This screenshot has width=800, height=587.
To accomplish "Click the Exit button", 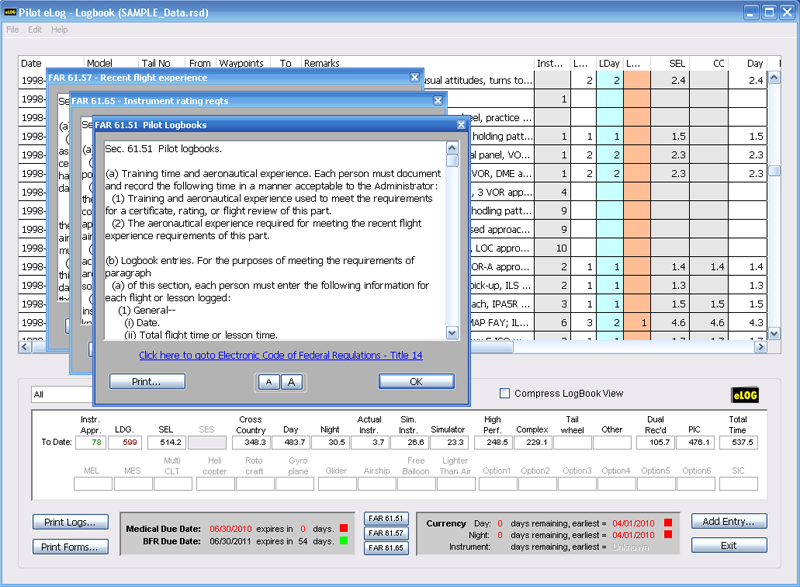I will pos(729,545).
